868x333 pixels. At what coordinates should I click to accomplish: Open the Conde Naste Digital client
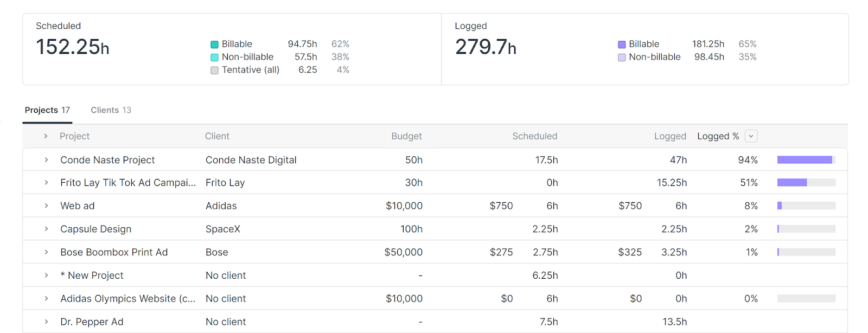(x=251, y=159)
